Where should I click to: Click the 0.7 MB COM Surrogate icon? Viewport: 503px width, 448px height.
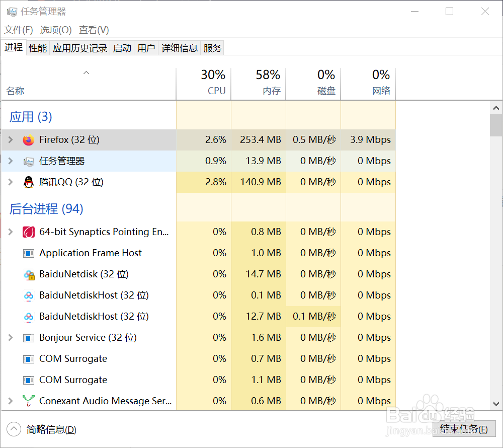(29, 359)
